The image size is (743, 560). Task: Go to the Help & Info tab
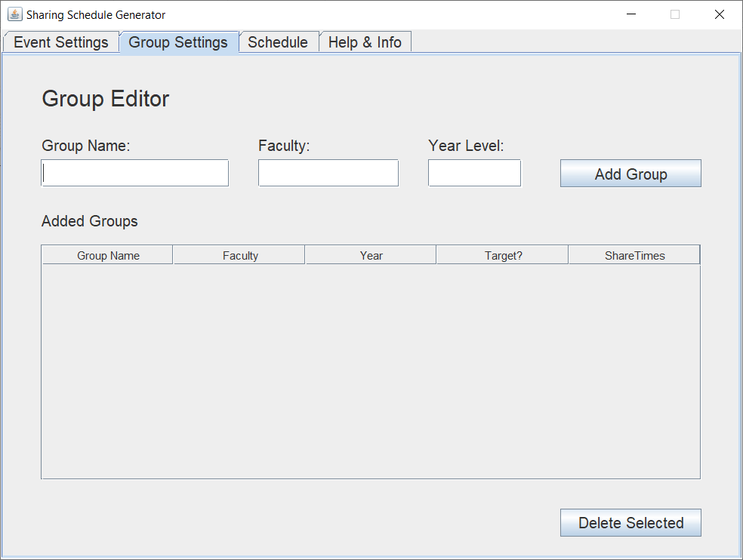tap(365, 42)
